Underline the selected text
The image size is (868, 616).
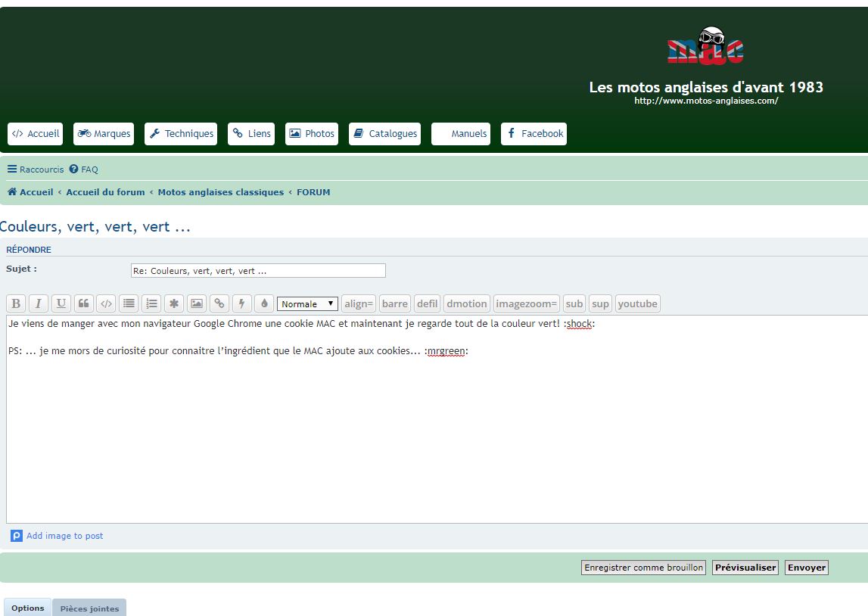click(x=61, y=303)
